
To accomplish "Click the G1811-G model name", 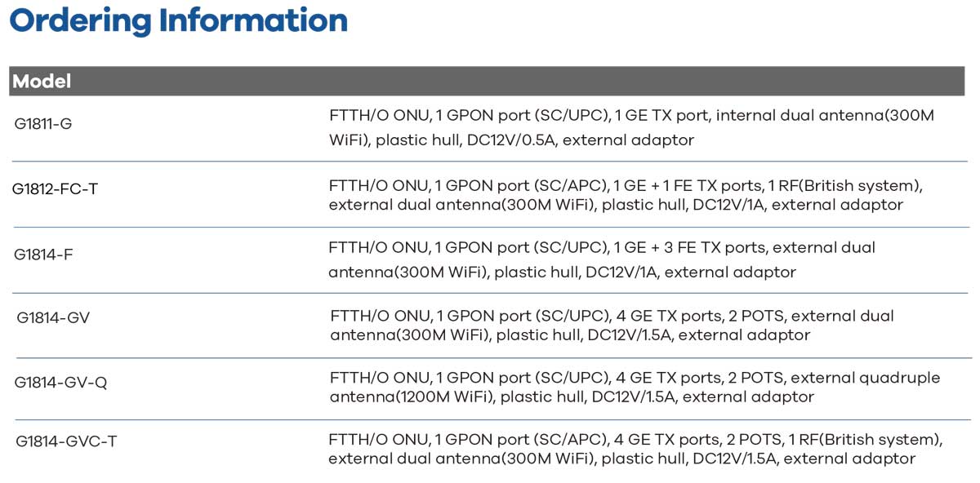I will tap(43, 124).
